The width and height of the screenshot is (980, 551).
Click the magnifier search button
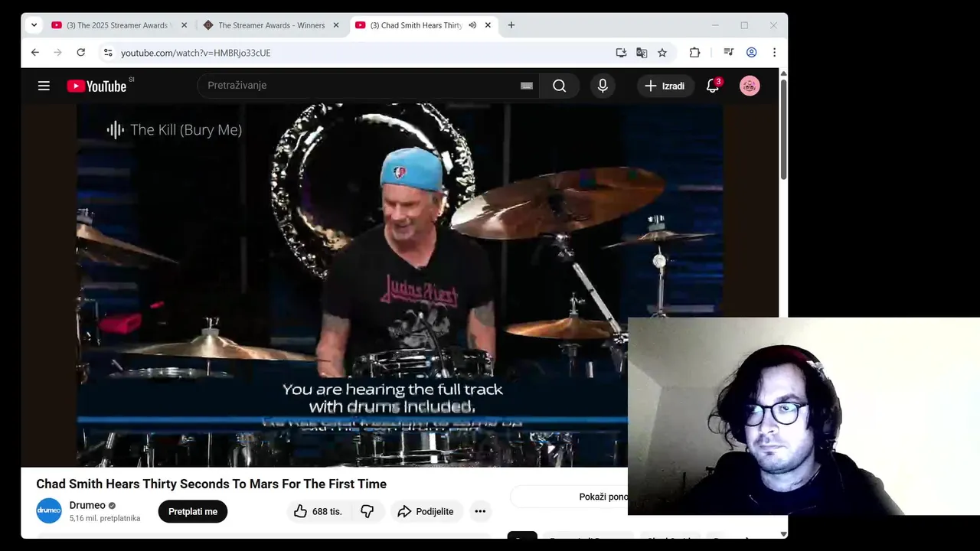[560, 86]
